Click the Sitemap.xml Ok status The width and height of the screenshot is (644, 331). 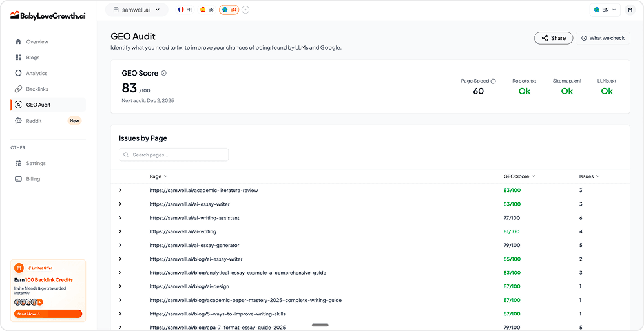click(566, 91)
